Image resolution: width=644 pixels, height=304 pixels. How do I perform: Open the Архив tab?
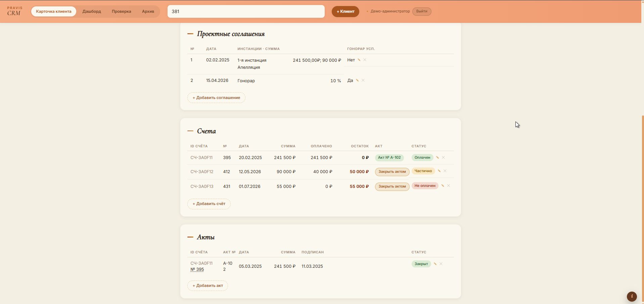148,11
